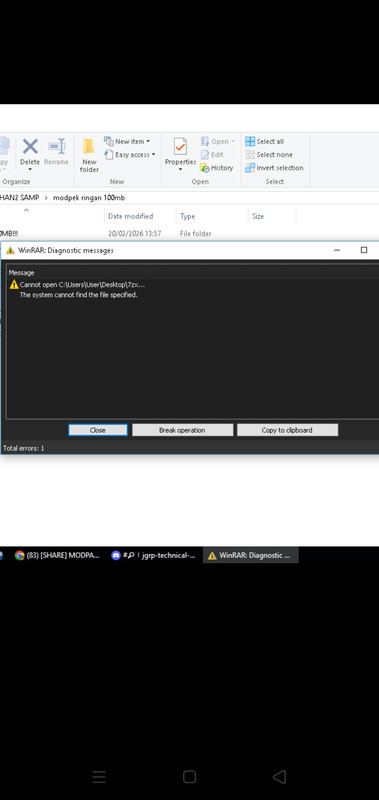Open the Easy access dropdown
Image resolution: width=379 pixels, height=800 pixels.
click(x=130, y=155)
